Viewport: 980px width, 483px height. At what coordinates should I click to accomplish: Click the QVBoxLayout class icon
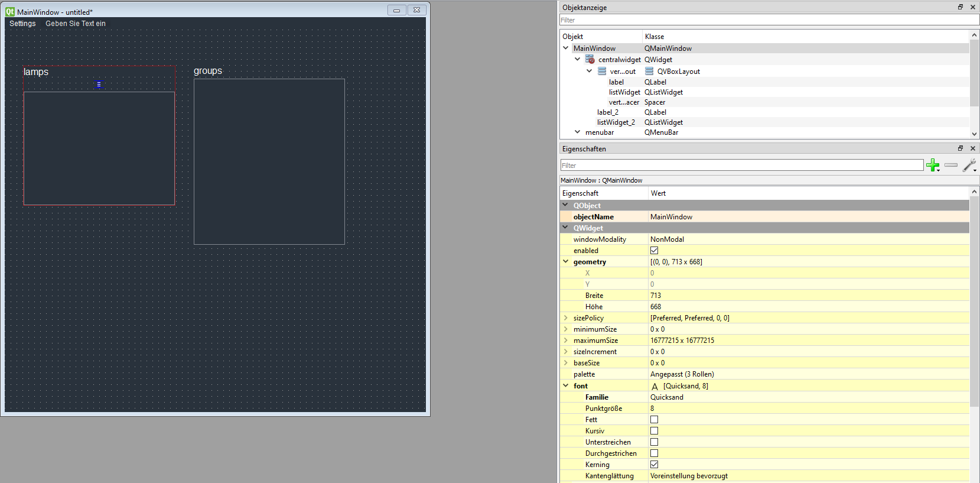(649, 71)
